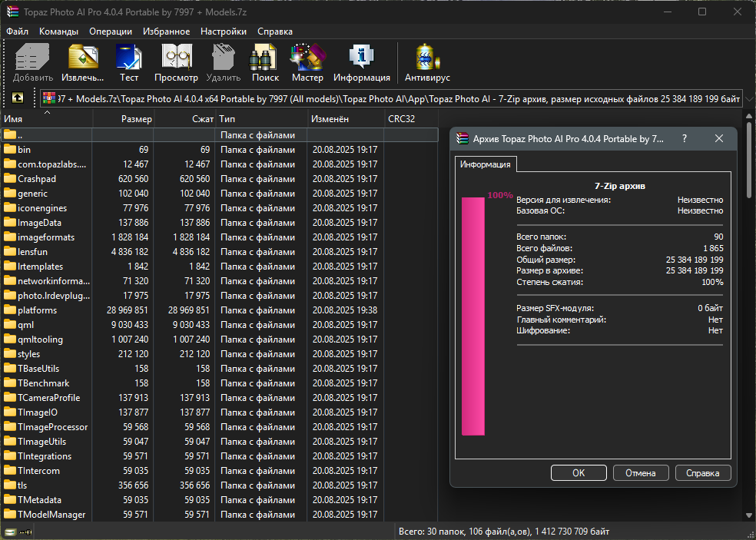
Task: Open the Операции menu
Action: [x=111, y=31]
